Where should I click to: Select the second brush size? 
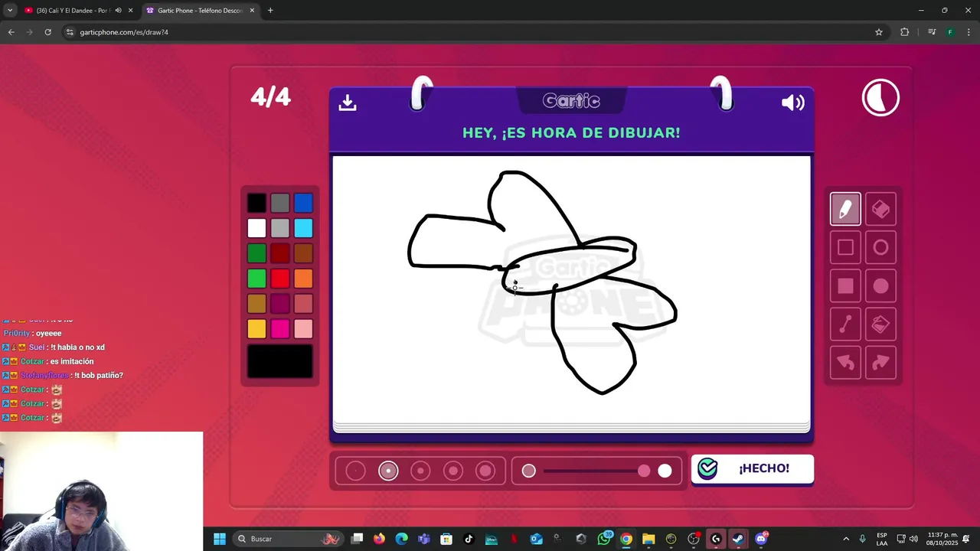pyautogui.click(x=388, y=471)
